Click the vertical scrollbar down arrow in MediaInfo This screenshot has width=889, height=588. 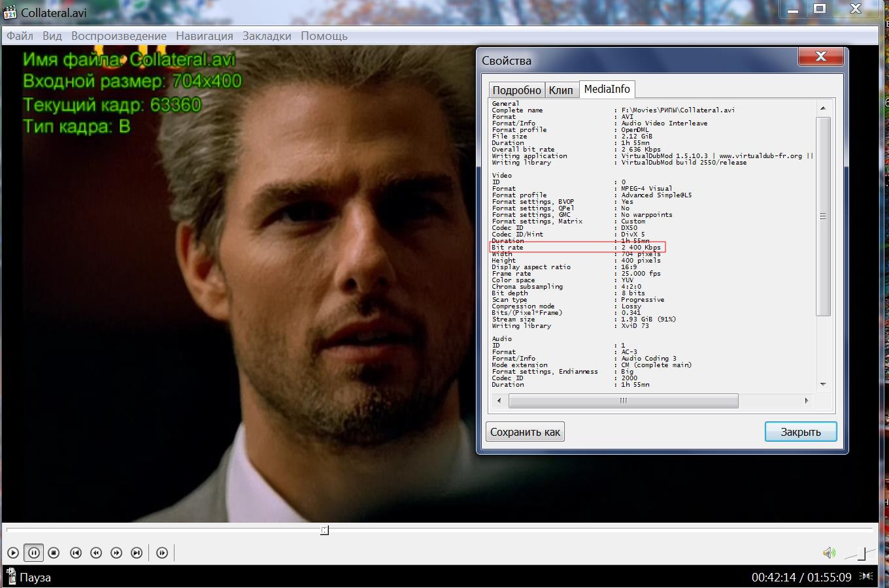coord(823,384)
